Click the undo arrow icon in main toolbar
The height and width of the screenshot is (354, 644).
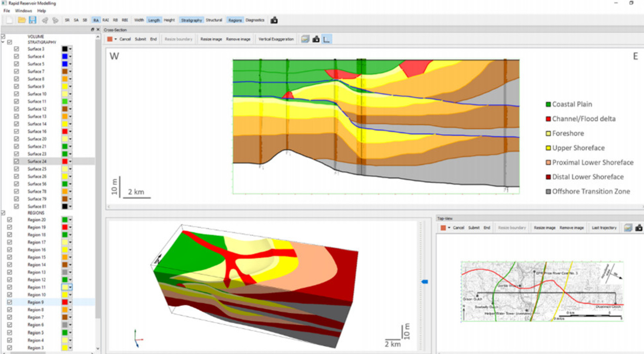45,20
